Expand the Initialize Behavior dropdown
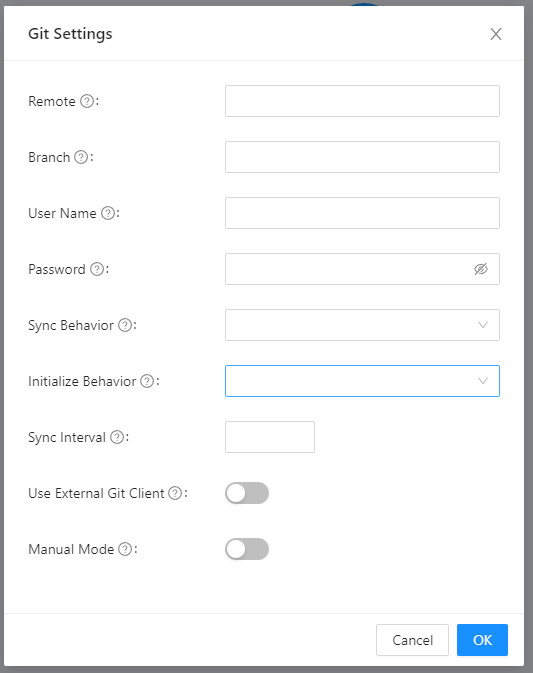Viewport: 533px width, 673px height. click(x=362, y=381)
